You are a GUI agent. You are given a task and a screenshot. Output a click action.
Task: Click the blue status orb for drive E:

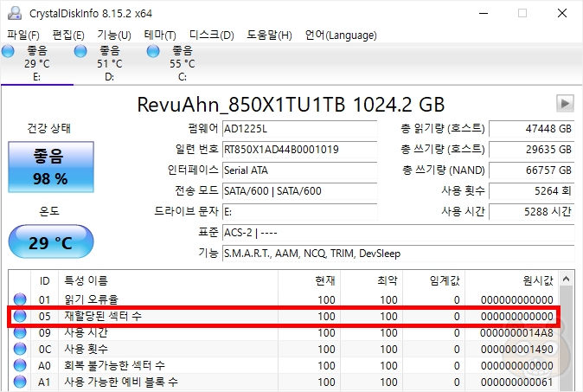click(8, 51)
